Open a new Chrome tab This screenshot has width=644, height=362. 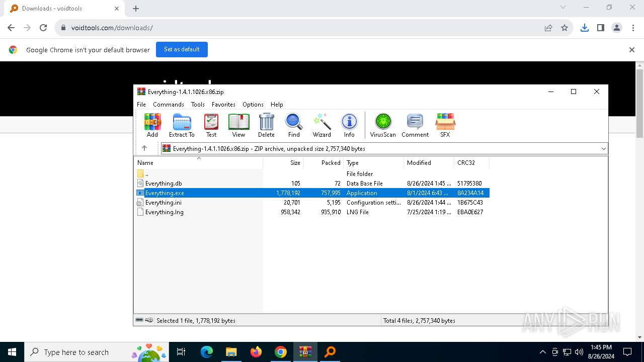(136, 9)
